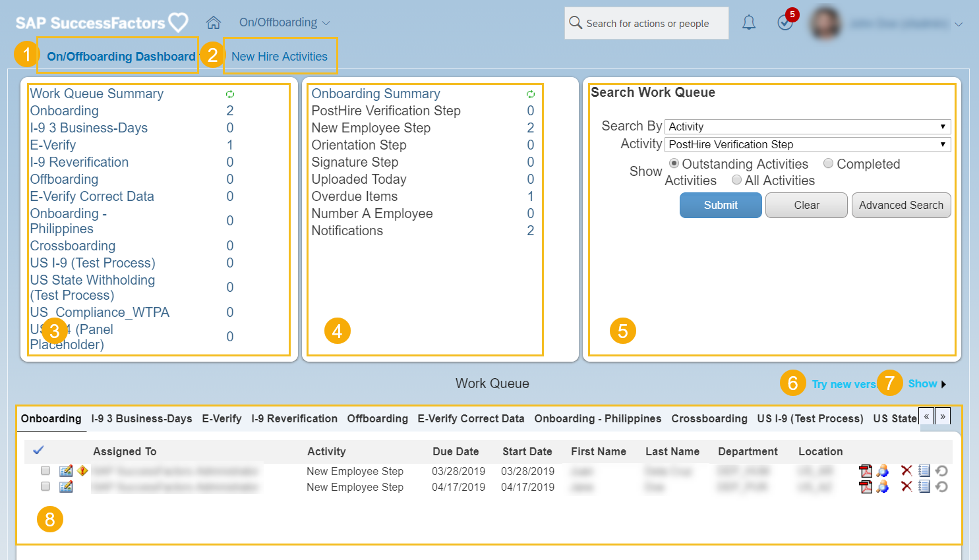Select the US I-9 (Test Process) queue tab
The height and width of the screenshot is (560, 979).
point(810,418)
